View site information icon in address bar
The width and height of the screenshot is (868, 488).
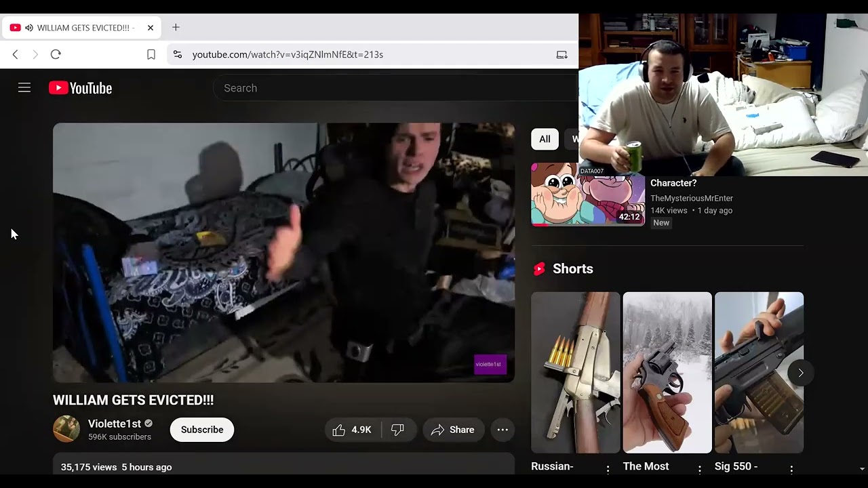177,54
